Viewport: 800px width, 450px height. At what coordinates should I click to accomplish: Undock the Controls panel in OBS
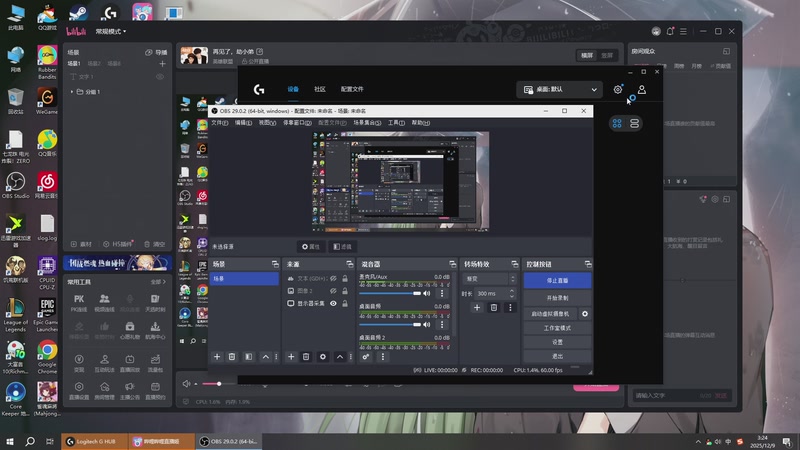pyautogui.click(x=588, y=264)
